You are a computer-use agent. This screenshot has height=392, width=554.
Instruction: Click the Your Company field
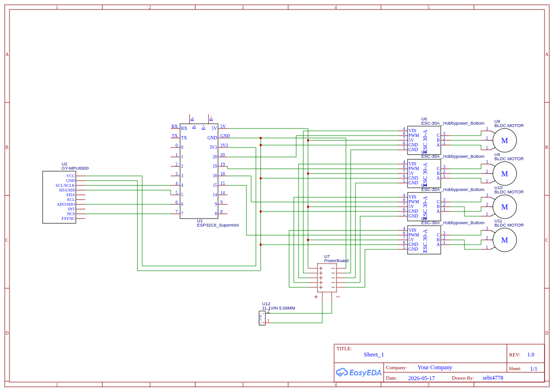[435, 368]
